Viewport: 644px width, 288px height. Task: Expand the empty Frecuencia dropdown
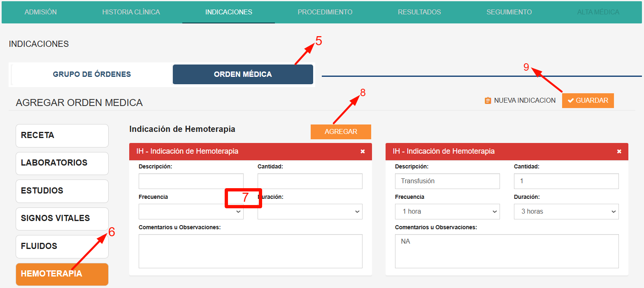[x=191, y=212]
